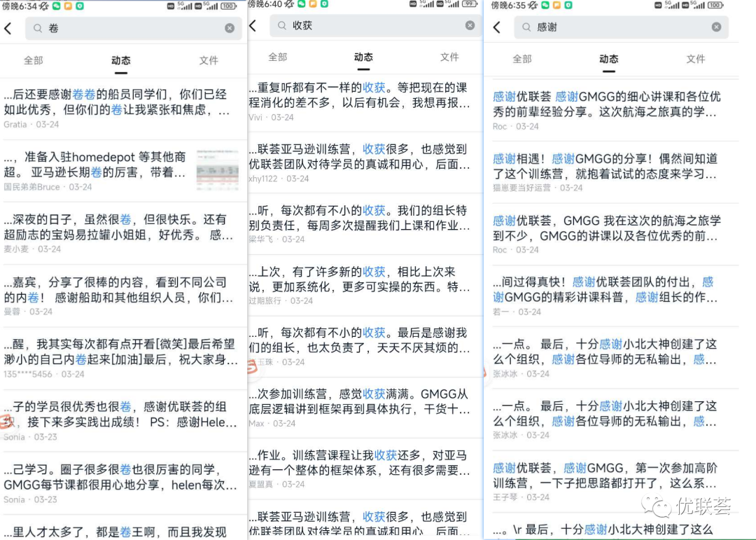
Task: Open the image thumbnail in Bruce's post
Action: pyautogui.click(x=218, y=170)
